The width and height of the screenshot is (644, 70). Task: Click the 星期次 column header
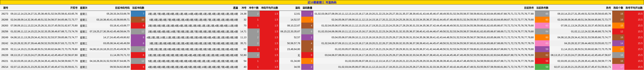[84, 8]
